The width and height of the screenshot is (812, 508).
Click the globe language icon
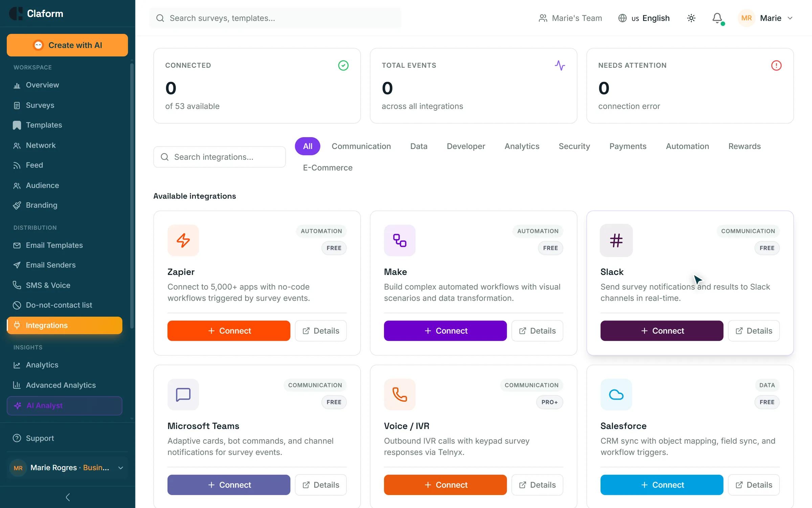(622, 18)
